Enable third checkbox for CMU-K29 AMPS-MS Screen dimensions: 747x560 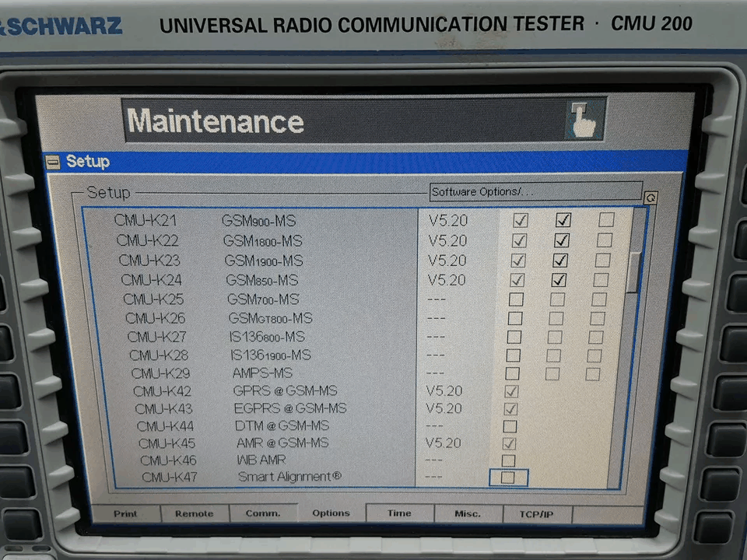tap(593, 374)
